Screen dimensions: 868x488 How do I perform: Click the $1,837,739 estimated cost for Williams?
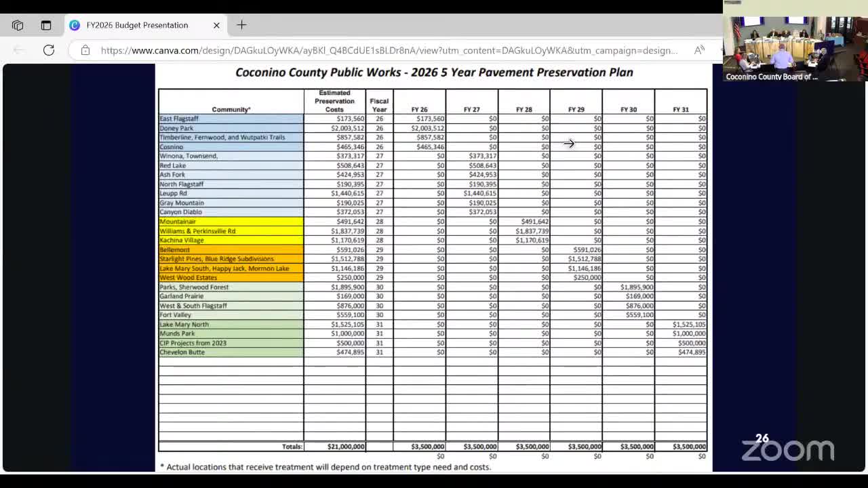[348, 231]
